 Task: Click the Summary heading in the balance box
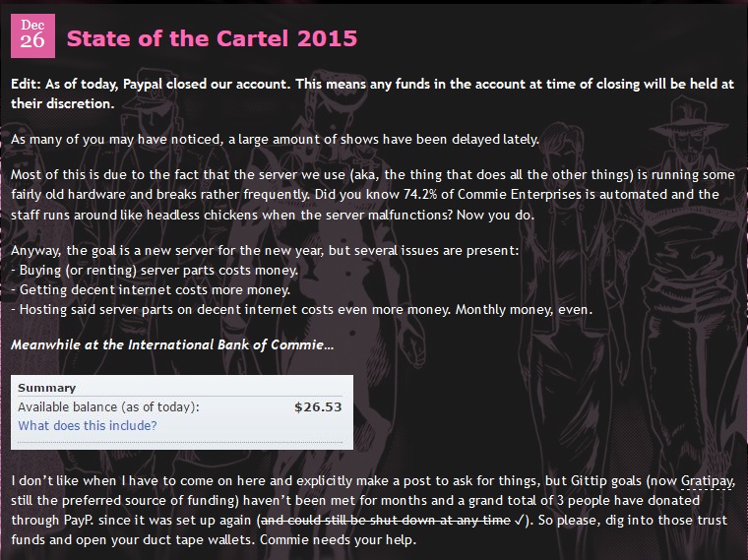(47, 388)
